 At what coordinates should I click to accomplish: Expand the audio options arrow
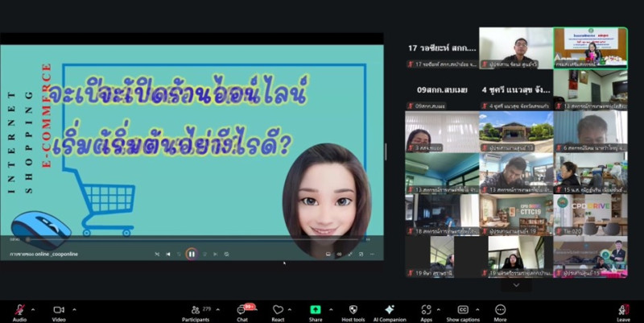tap(34, 307)
